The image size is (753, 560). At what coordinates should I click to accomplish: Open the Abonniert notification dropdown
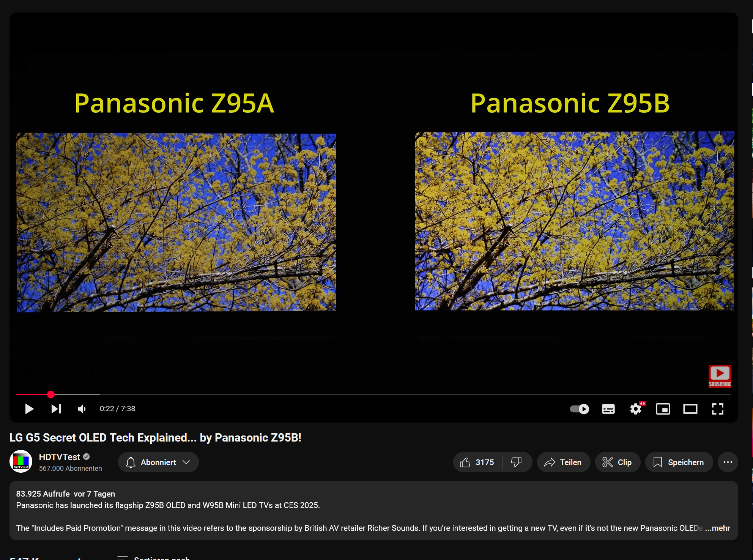[158, 462]
